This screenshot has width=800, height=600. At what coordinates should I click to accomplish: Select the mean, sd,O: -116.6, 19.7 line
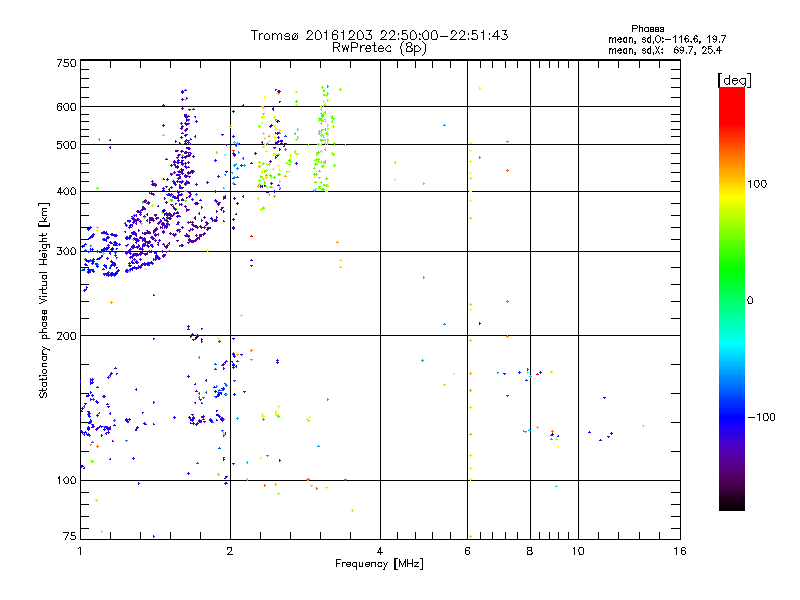[667, 39]
